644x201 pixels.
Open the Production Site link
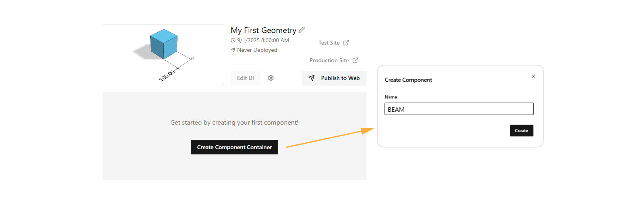click(329, 60)
